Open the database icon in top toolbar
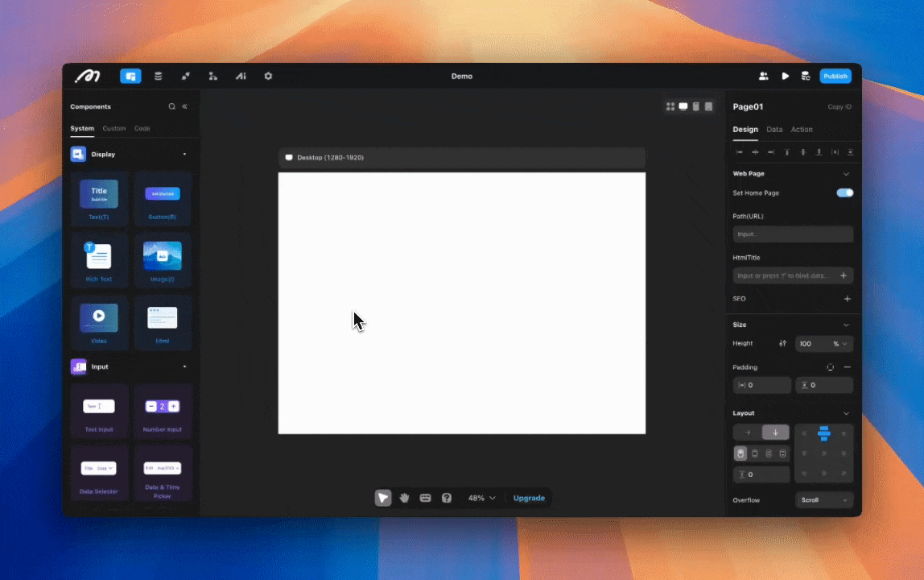 pyautogui.click(x=158, y=76)
